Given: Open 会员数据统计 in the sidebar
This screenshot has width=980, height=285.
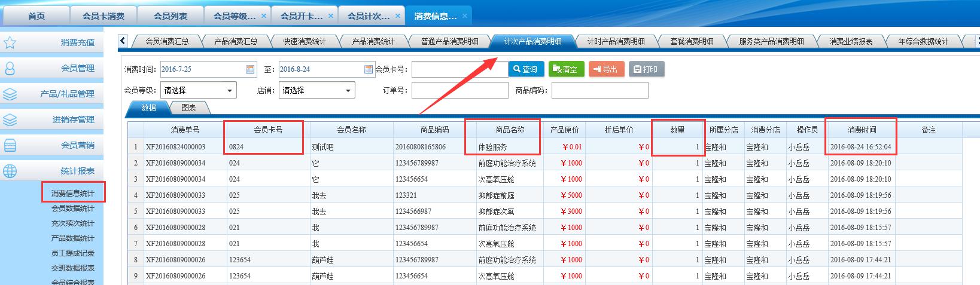Looking at the screenshot, I should [72, 209].
